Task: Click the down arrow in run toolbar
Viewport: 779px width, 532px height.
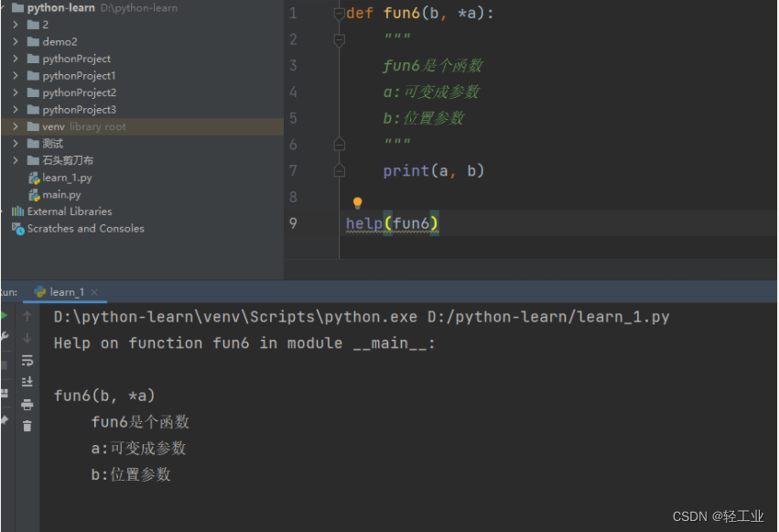Action: (27, 338)
